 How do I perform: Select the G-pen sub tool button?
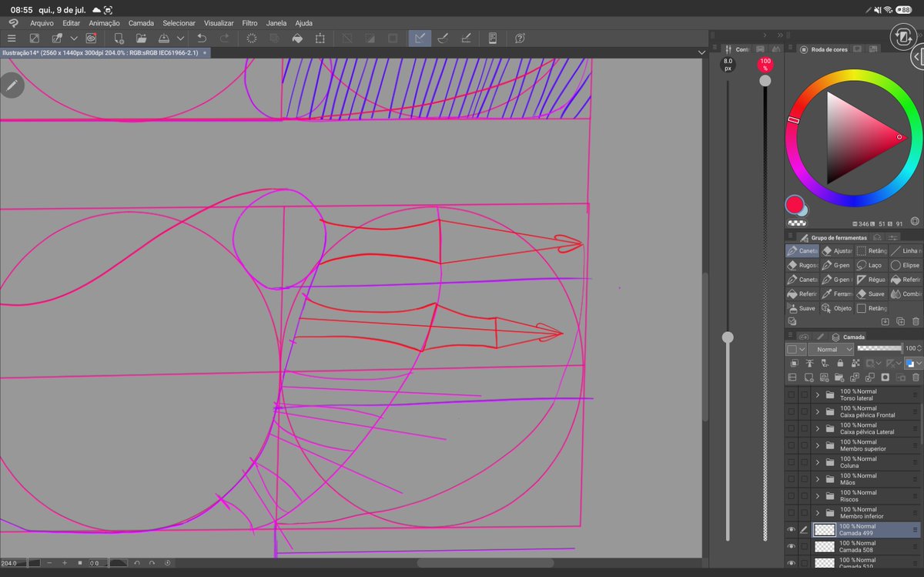[x=837, y=265]
